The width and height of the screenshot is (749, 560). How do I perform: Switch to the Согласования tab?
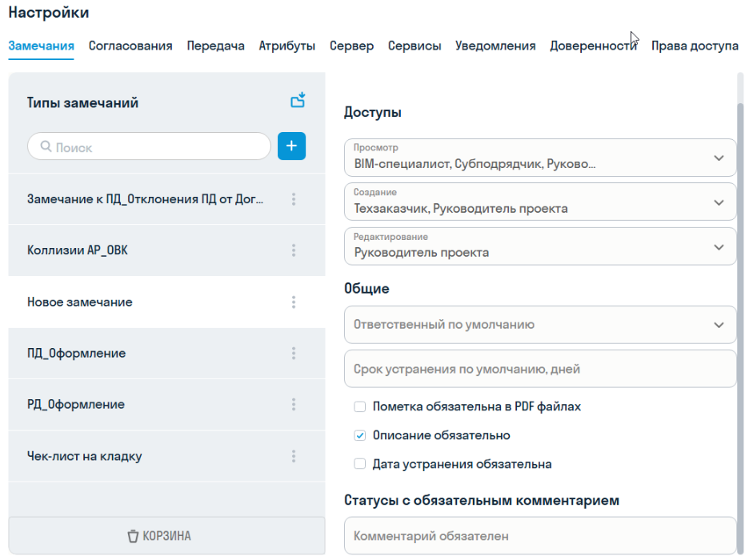[x=130, y=46]
